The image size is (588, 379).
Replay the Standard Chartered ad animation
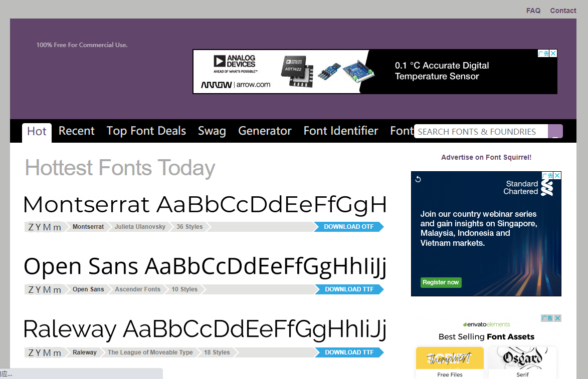418,179
